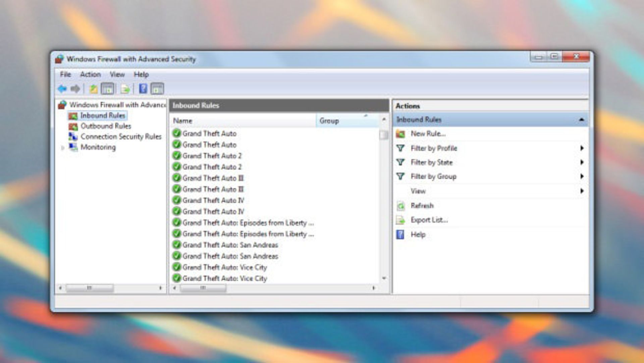Screen dimensions: 644x363
Task: Sort rules by the Name column header
Action: pos(243,121)
